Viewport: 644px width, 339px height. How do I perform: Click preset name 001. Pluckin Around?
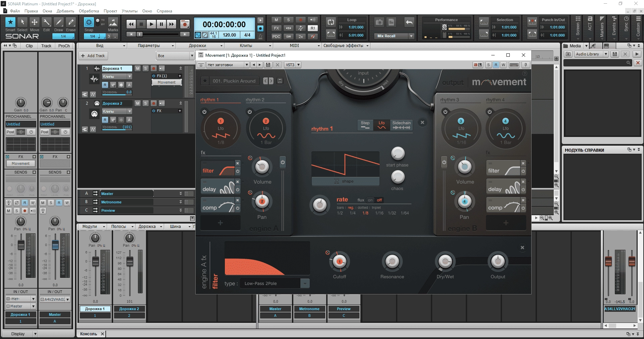[234, 81]
